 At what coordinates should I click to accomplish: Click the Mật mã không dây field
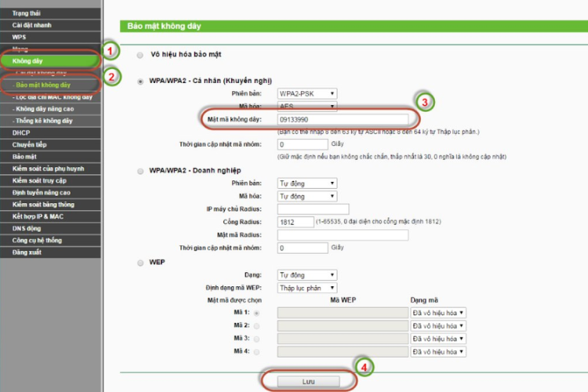pos(343,119)
